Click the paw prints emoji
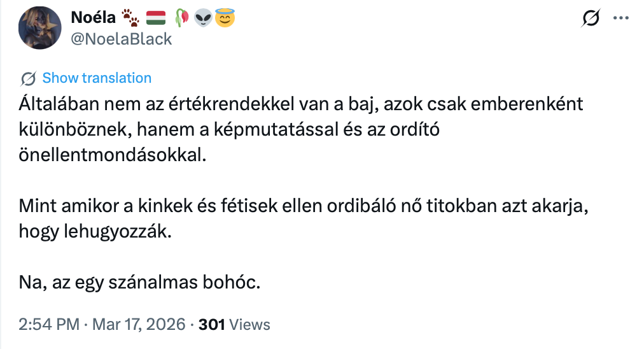Screen dimensions: 644x349 pyautogui.click(x=131, y=18)
